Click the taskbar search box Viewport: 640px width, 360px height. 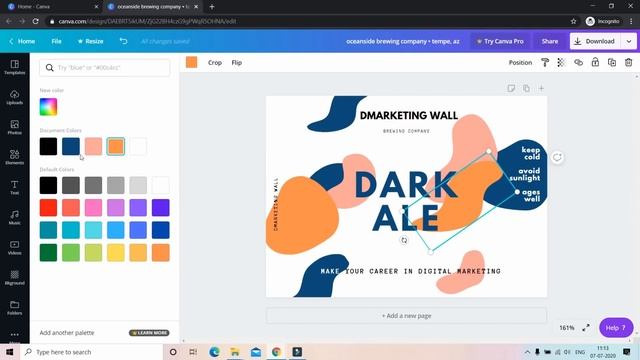click(x=91, y=352)
